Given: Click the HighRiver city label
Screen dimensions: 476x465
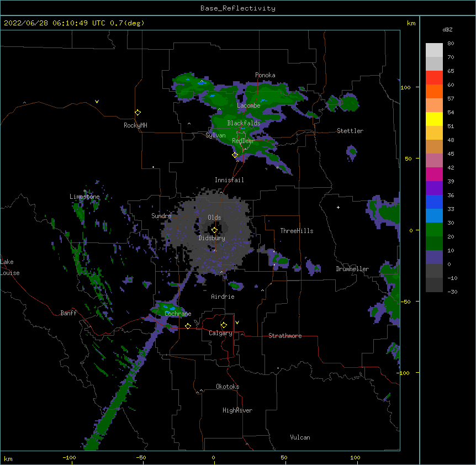Looking at the screenshot, I should point(237,410).
